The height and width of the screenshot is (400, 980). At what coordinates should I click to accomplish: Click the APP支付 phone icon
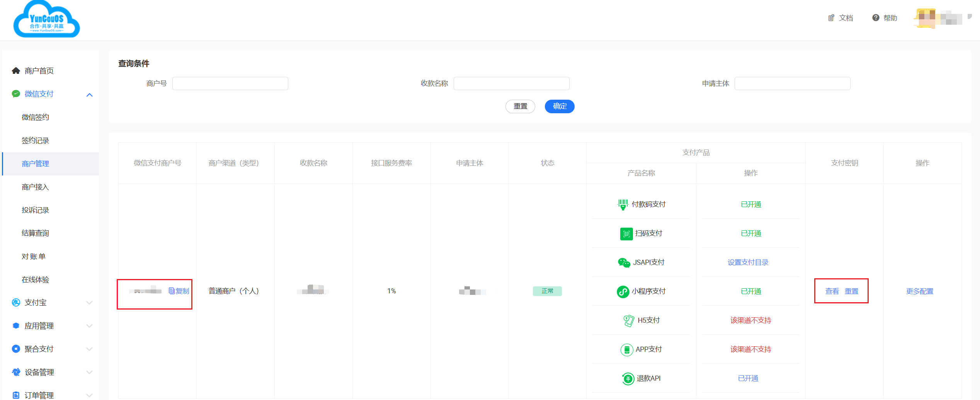pyautogui.click(x=626, y=349)
